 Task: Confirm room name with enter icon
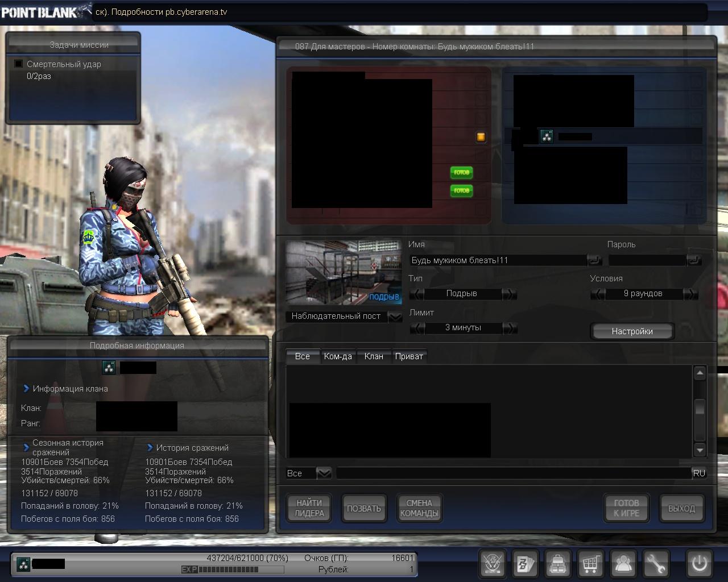coord(594,260)
